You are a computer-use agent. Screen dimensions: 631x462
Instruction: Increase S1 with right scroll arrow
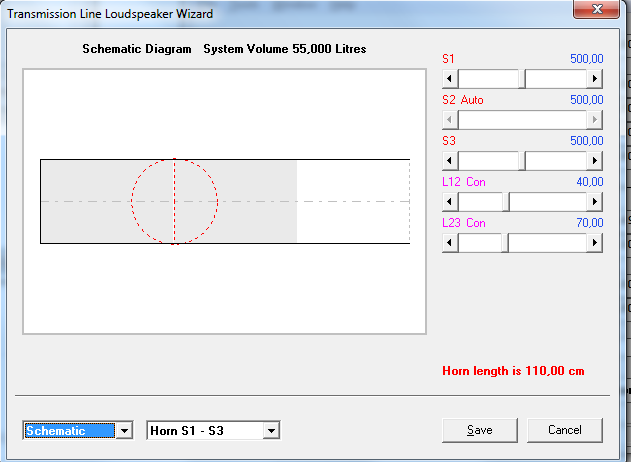coord(594,79)
